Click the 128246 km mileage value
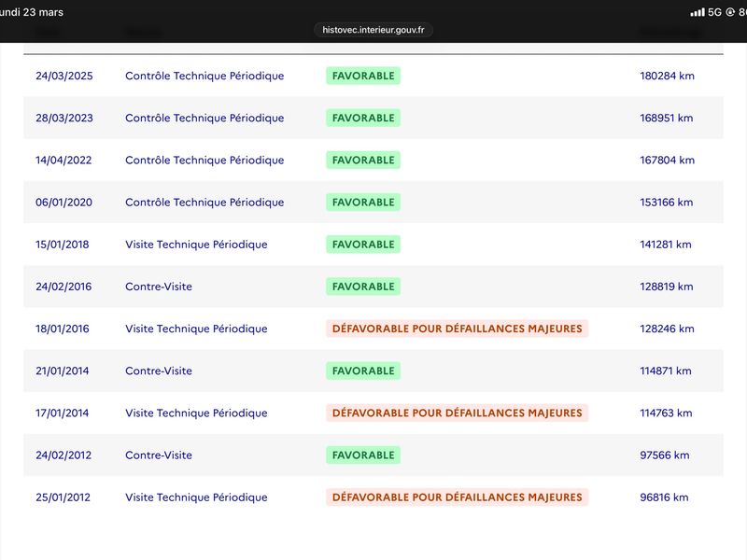747x560 pixels. (x=667, y=329)
